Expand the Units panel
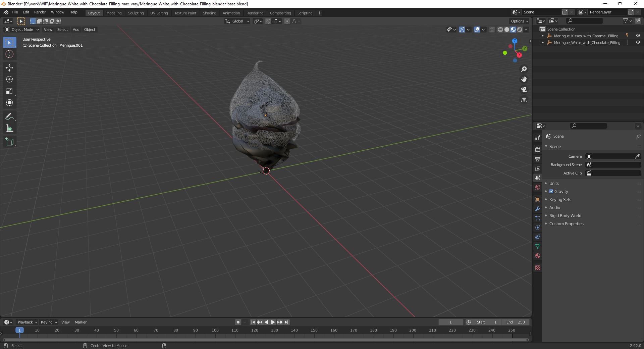The image size is (644, 349). (x=554, y=183)
